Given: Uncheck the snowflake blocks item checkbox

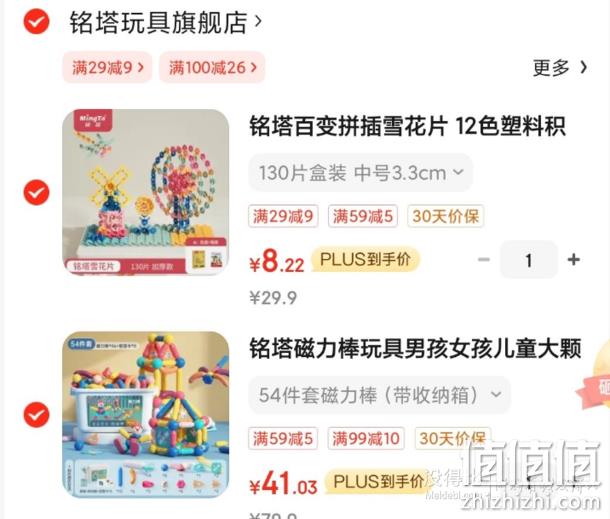Looking at the screenshot, I should click(36, 192).
